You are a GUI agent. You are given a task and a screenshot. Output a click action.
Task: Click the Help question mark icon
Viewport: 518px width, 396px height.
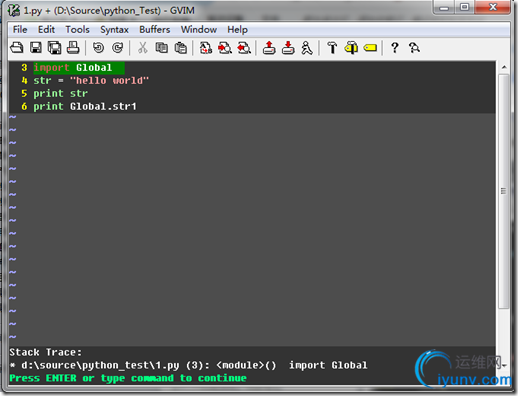[x=395, y=48]
